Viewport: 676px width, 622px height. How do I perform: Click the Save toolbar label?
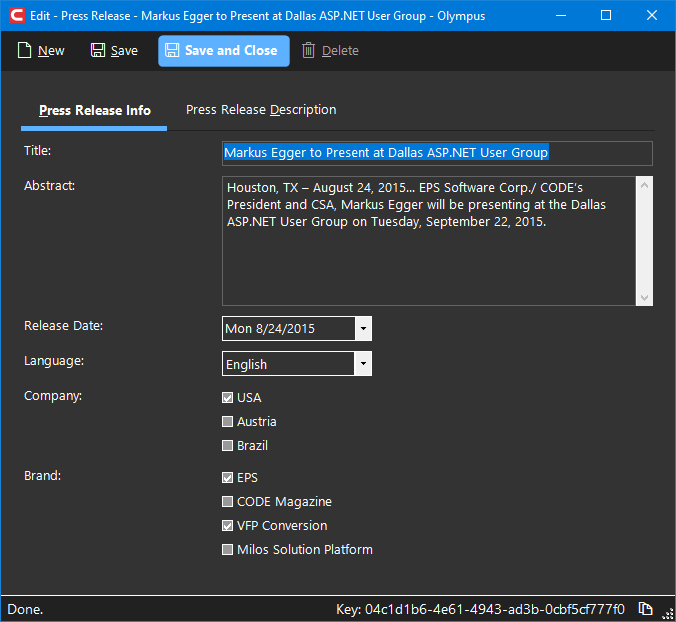[x=124, y=51]
